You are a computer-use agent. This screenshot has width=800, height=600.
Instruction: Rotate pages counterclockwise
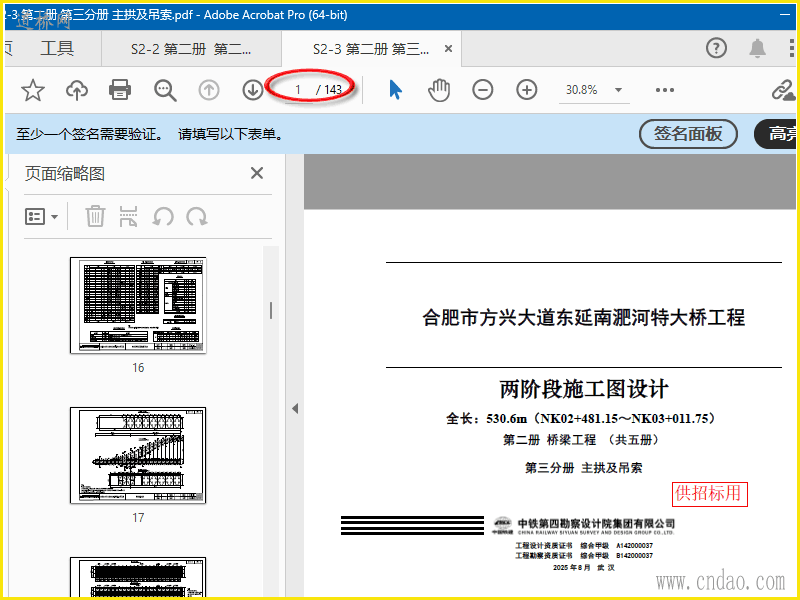163,217
